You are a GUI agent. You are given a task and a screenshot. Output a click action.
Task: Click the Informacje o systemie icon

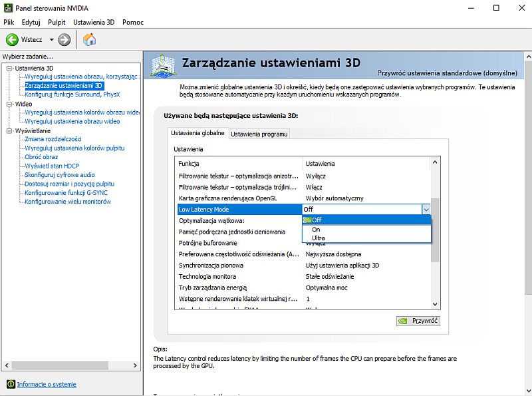click(x=11, y=384)
